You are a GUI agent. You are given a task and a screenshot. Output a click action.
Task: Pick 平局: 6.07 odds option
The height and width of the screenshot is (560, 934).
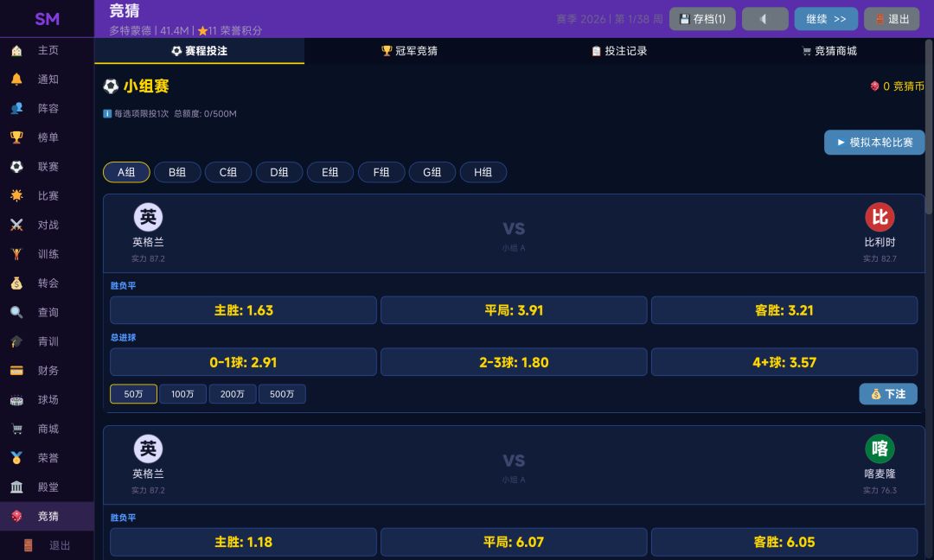[x=514, y=542]
